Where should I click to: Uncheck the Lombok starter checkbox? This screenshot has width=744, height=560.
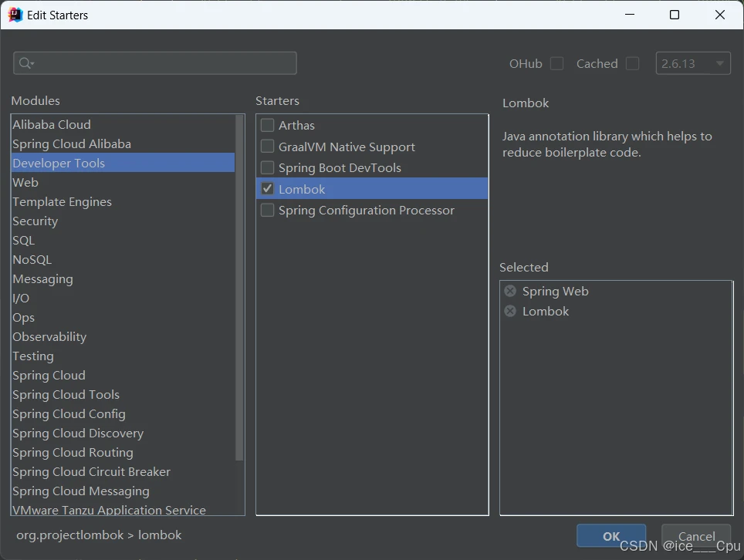[x=268, y=189]
